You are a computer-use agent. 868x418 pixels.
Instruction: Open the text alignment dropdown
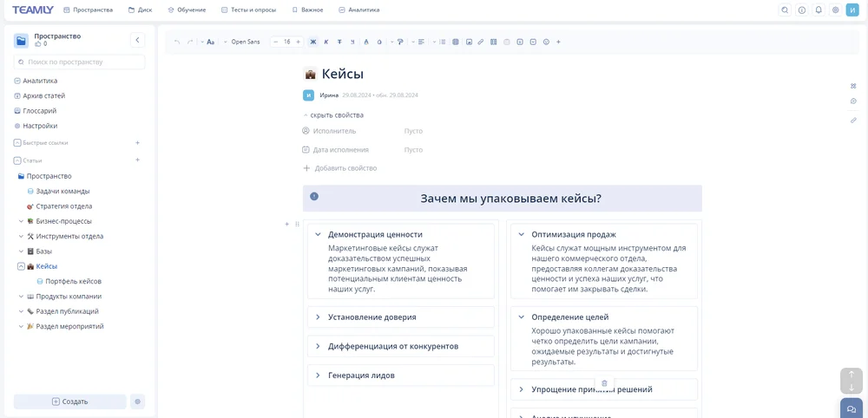tap(418, 42)
